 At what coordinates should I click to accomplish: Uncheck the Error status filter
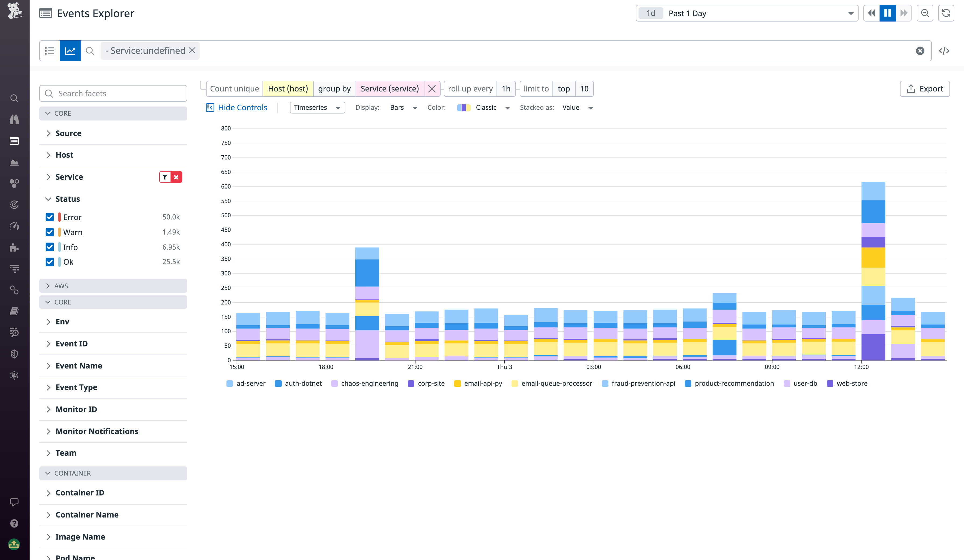(50, 217)
